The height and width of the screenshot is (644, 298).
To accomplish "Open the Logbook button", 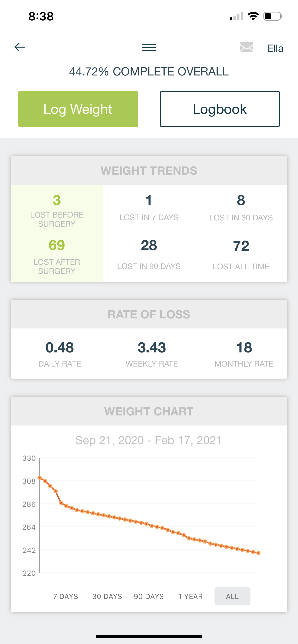I will coord(220,109).
